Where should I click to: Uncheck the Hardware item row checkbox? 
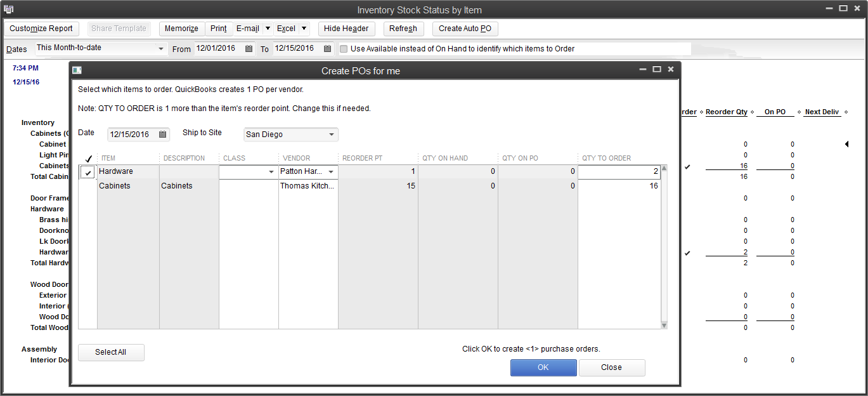88,172
